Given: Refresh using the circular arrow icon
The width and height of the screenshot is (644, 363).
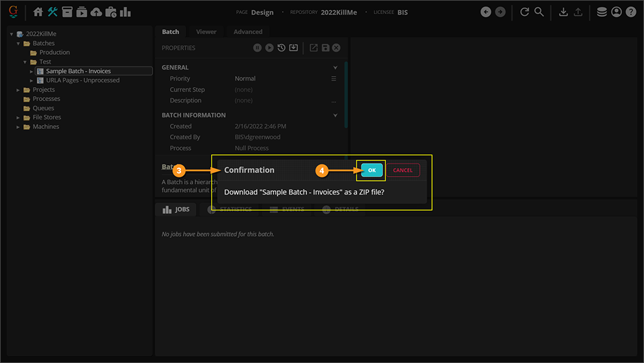Looking at the screenshot, I should pos(524,12).
